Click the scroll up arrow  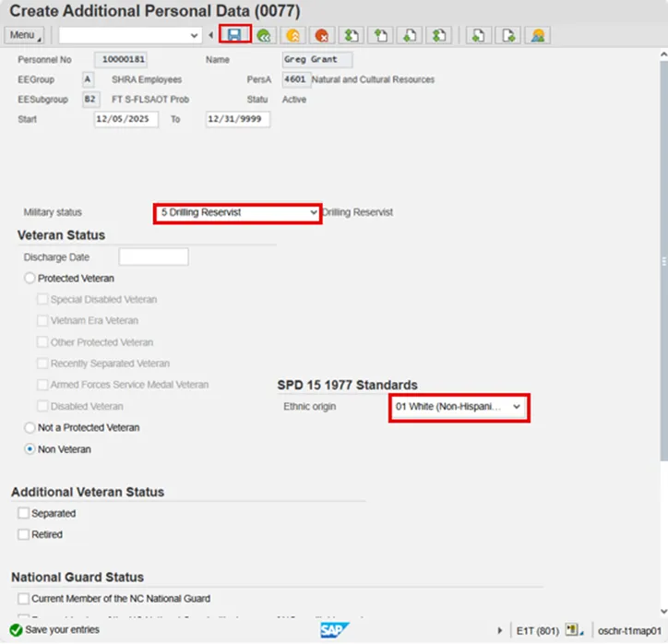point(663,54)
